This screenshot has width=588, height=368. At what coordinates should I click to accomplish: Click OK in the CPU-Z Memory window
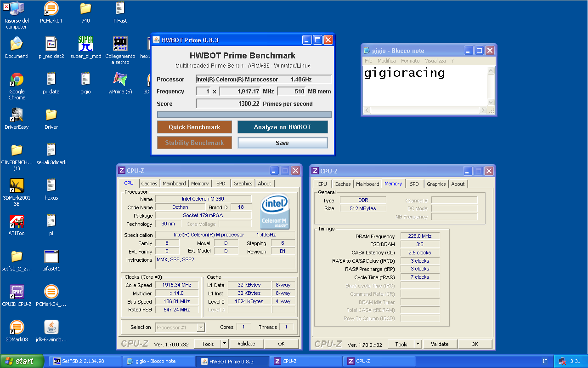(x=475, y=344)
